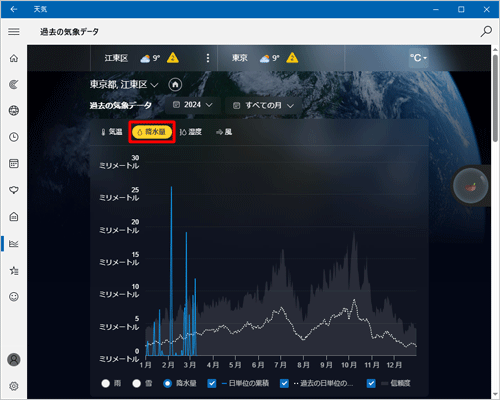
Task: Toggle the 信頼度 checkbox
Action: point(371,383)
